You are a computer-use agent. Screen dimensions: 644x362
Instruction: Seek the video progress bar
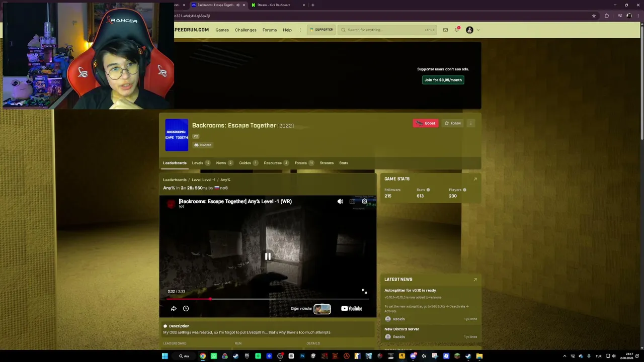(x=268, y=299)
